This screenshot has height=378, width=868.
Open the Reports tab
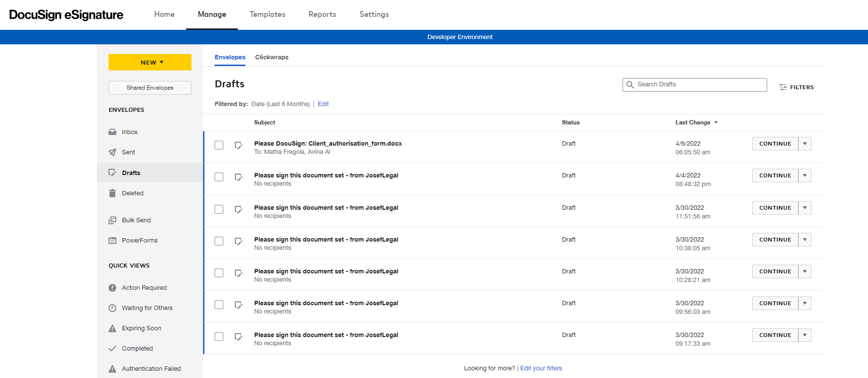click(322, 14)
